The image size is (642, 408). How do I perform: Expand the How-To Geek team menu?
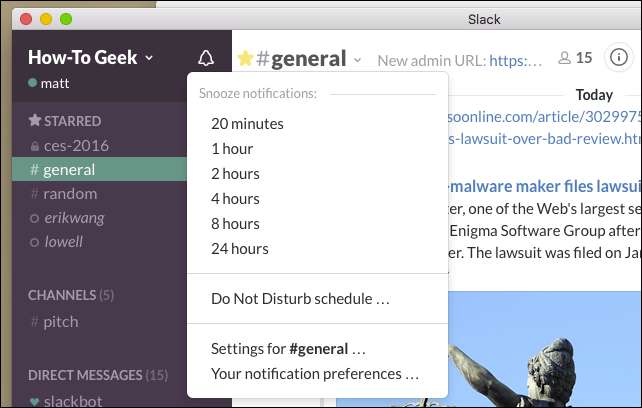click(90, 57)
